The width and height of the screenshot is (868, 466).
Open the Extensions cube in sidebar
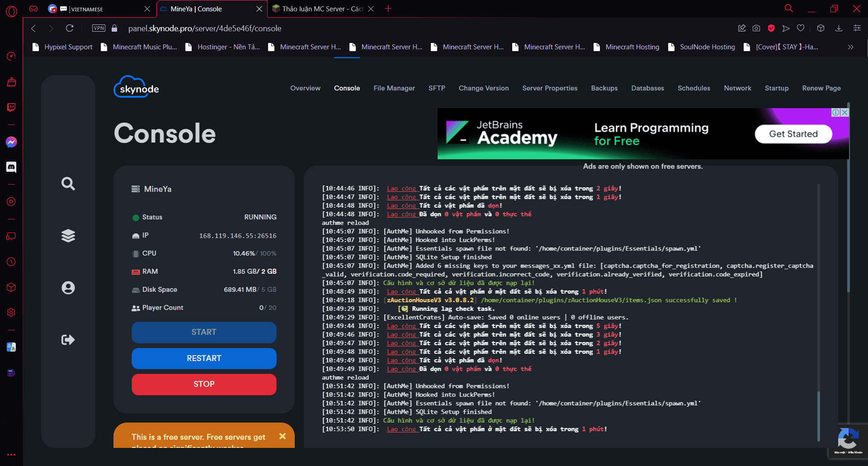point(11,287)
